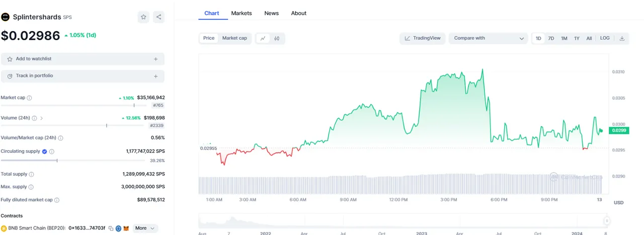Click the $0.02986 price heading

(x=30, y=35)
